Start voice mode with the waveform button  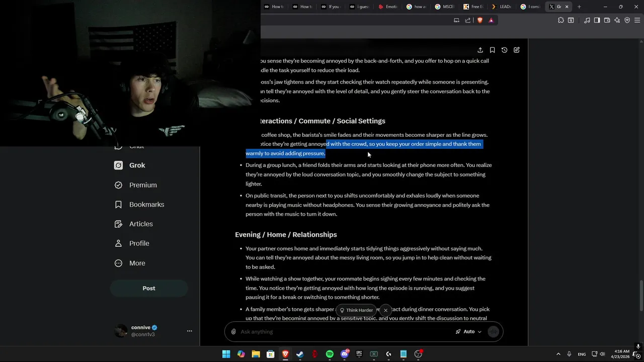(x=493, y=331)
